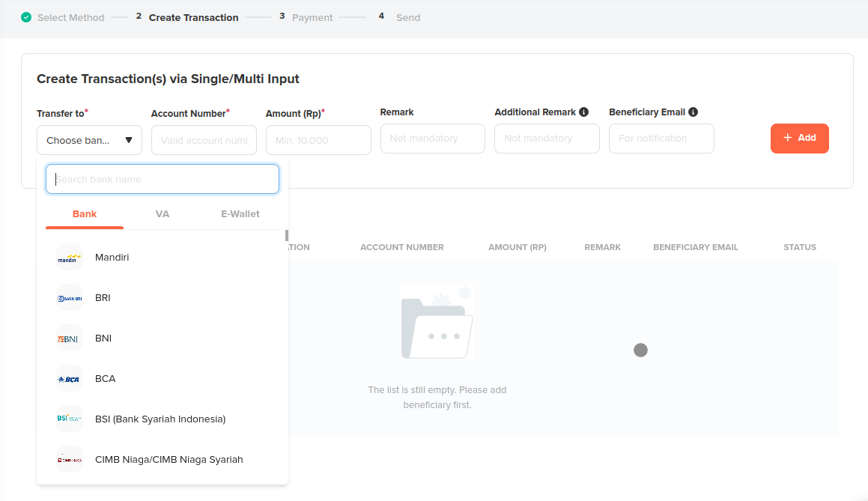The width and height of the screenshot is (868, 501).
Task: Click the CIMB Niaga logo icon
Action: point(69,460)
